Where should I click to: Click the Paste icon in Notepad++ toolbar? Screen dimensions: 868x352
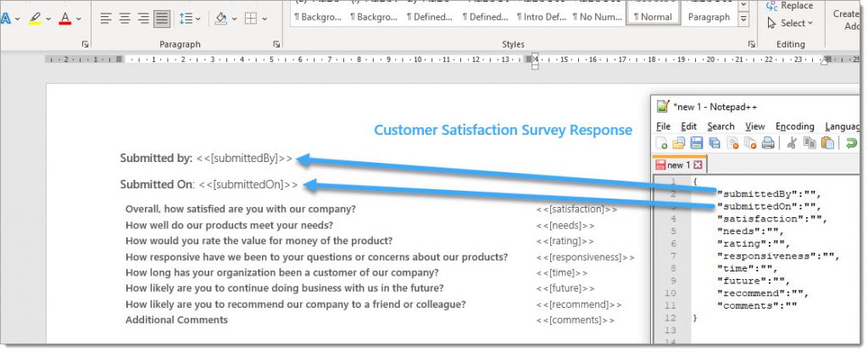point(827,143)
